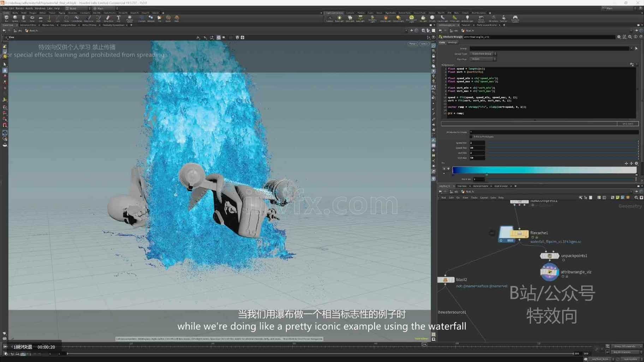This screenshot has height=362, width=644.
Task: Select the Grid shelf tool
Action: pyautogui.click(x=41, y=18)
